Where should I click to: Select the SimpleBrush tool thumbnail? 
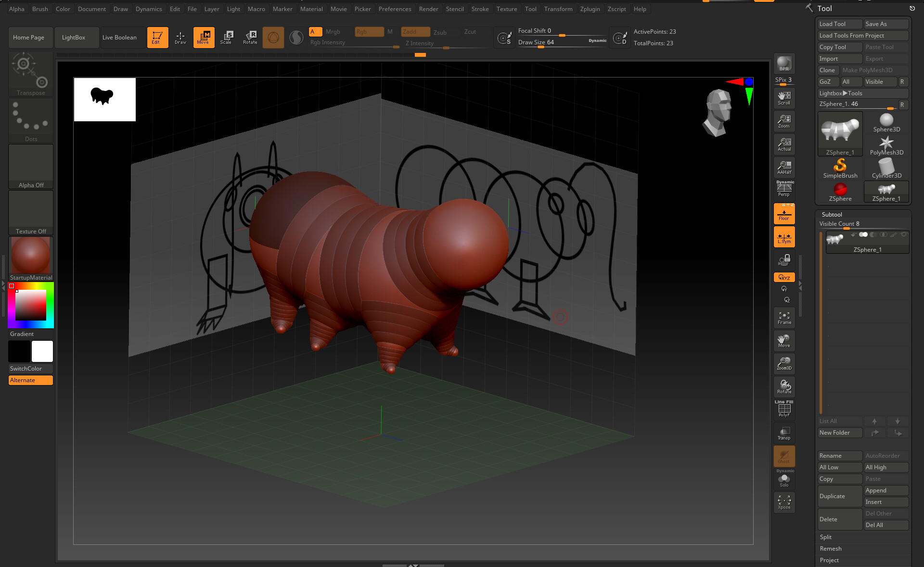click(x=840, y=168)
